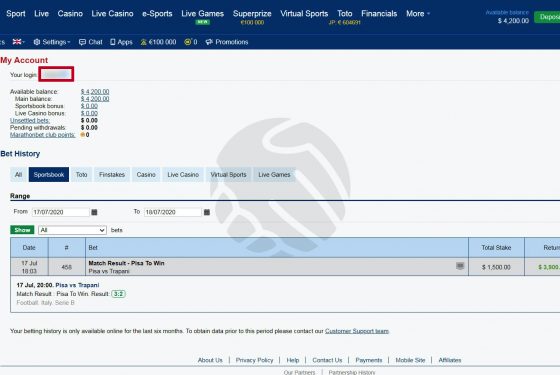Open the Apps mobile phone icon

click(113, 42)
